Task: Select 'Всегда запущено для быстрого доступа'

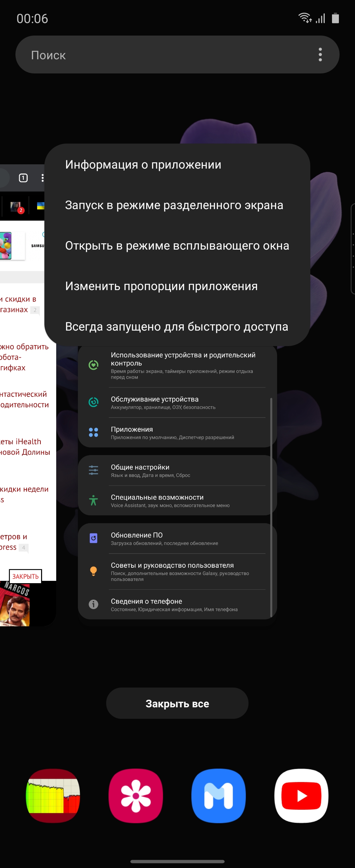Action: (177, 326)
